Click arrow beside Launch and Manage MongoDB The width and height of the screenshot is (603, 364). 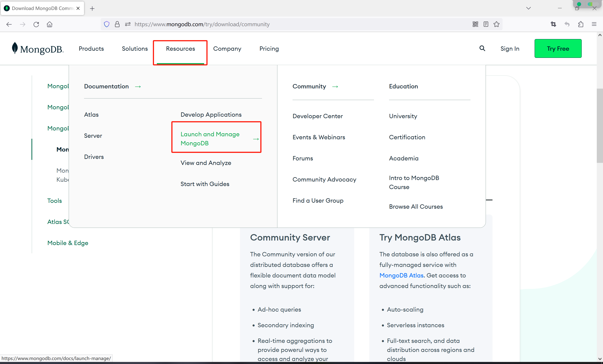pyautogui.click(x=256, y=139)
